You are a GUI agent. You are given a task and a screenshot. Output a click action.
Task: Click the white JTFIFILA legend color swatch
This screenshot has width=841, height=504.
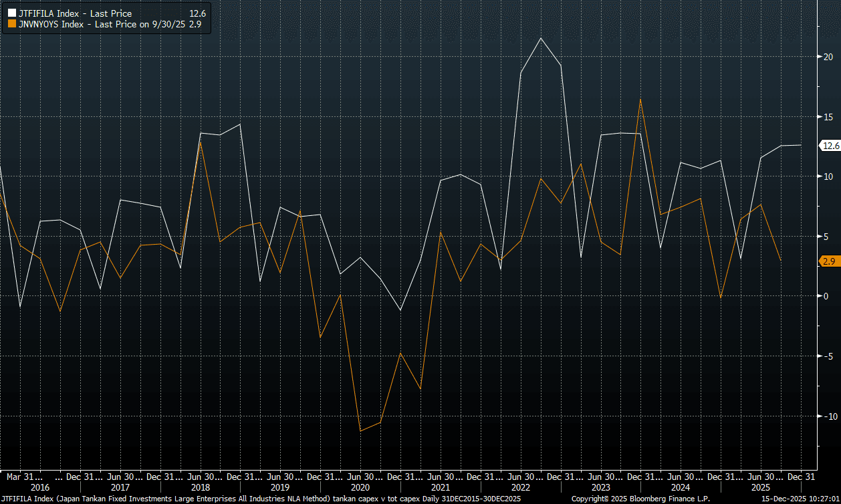[x=11, y=14]
